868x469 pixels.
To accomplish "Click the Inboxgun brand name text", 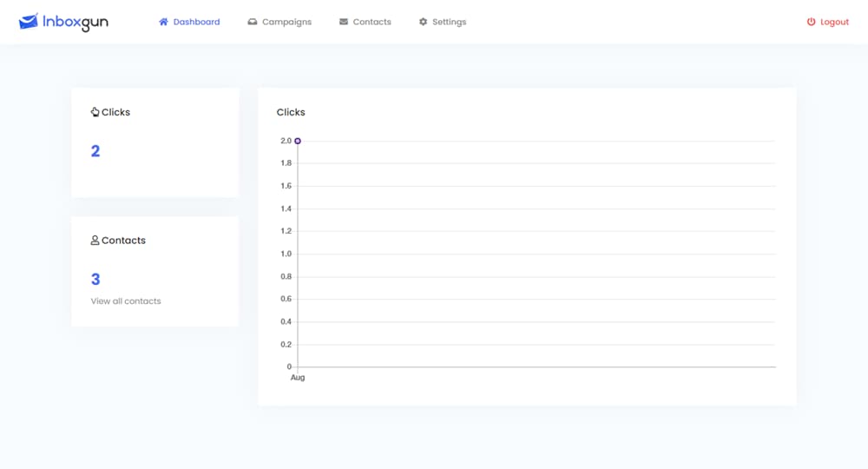I will pos(76,23).
